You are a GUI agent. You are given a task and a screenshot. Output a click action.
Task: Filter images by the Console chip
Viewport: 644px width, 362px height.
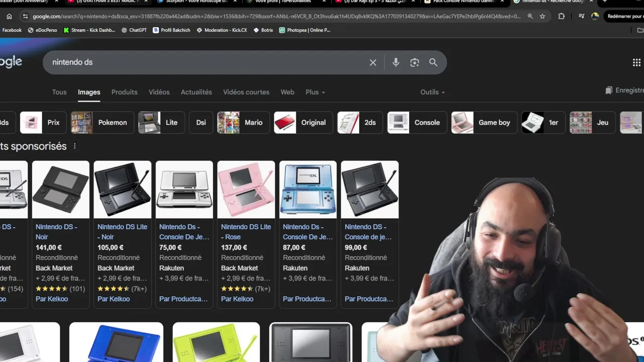pyautogui.click(x=417, y=122)
